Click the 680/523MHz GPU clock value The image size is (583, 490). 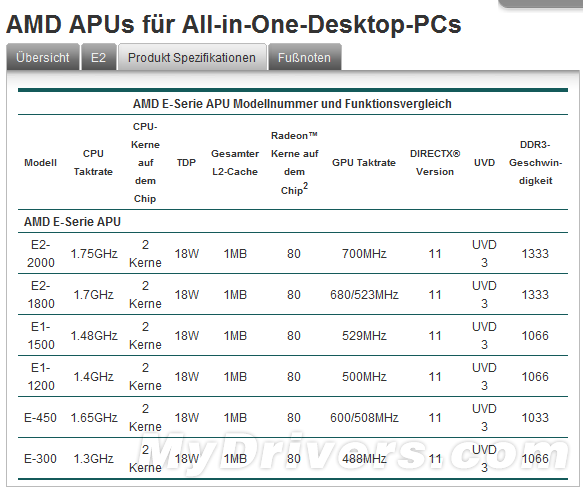364,294
